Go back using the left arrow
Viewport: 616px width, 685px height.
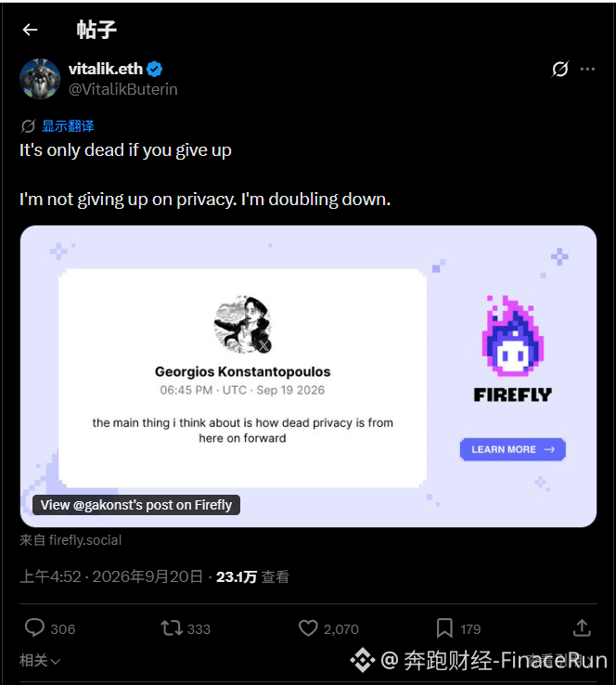30,30
